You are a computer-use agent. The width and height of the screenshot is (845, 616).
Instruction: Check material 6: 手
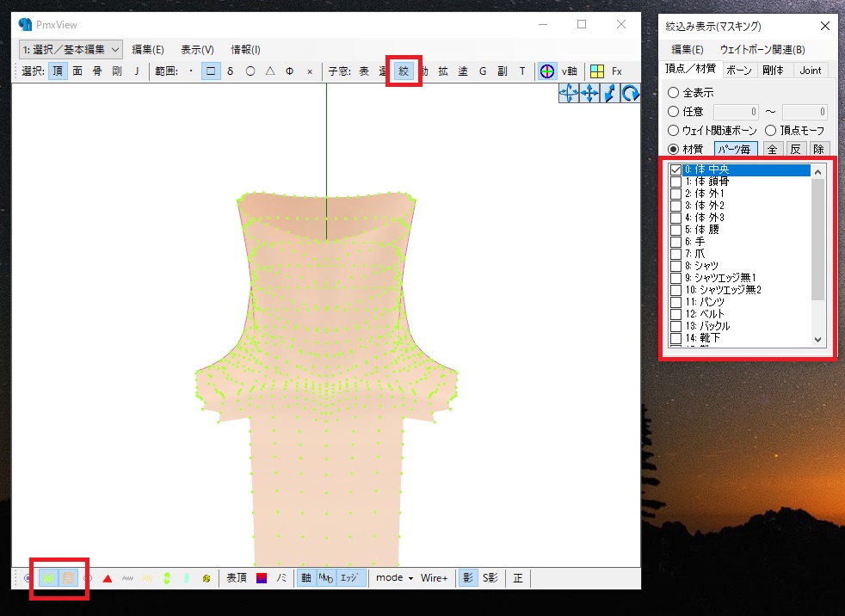pyautogui.click(x=675, y=242)
